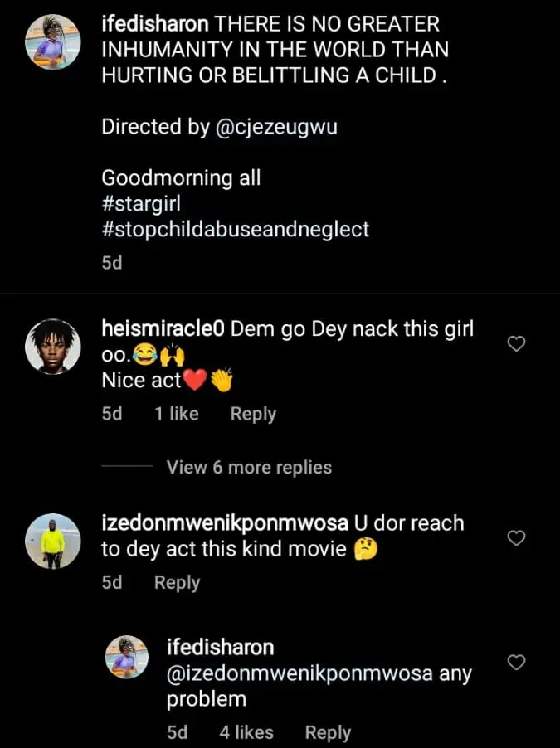Like ifedisharon's reply "any problem"
This screenshot has width=560, height=748.
coord(516,663)
